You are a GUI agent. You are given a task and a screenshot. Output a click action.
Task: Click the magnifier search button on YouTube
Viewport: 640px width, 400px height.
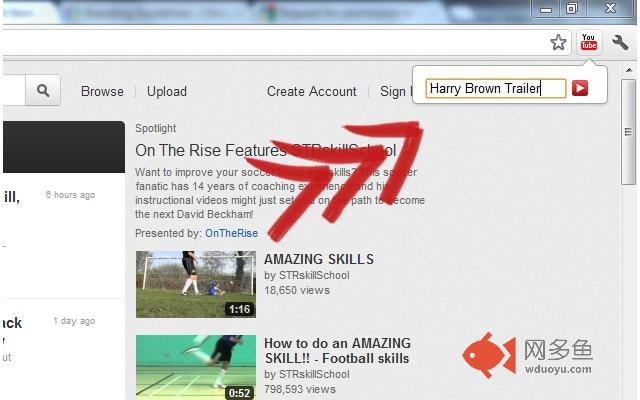43,90
